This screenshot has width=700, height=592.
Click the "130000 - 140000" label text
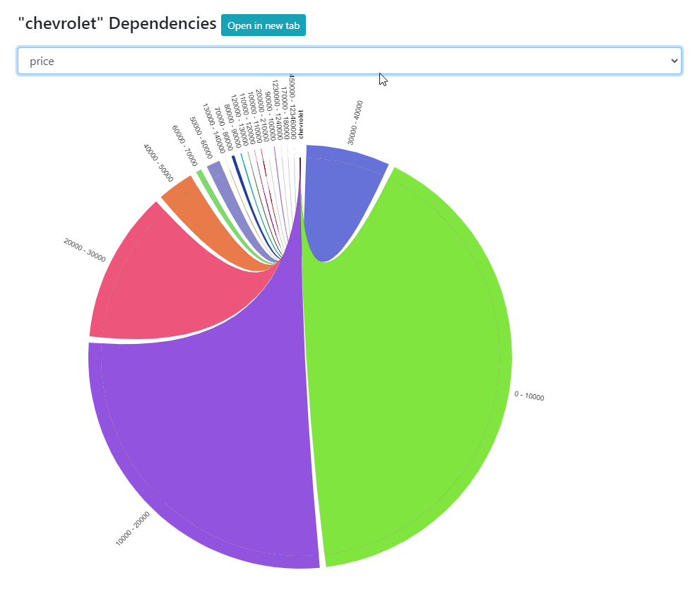(213, 129)
